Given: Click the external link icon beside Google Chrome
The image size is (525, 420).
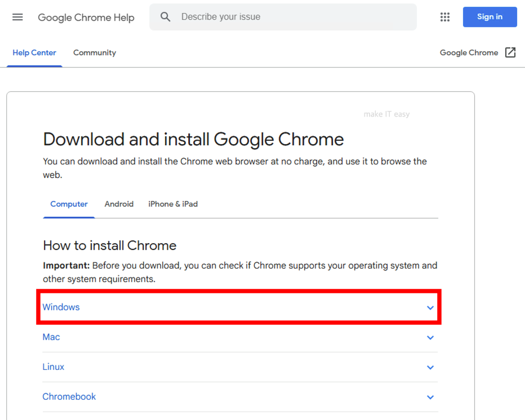Looking at the screenshot, I should (x=510, y=52).
